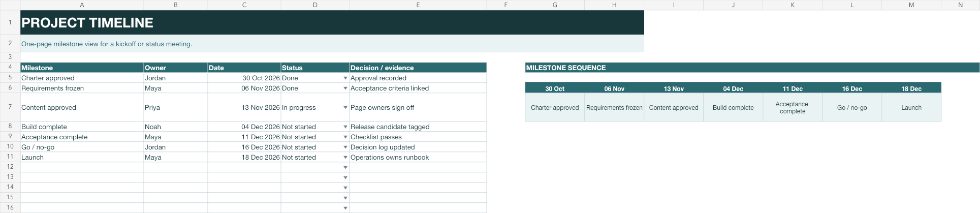Click the Acceptance complete sequence card
This screenshot has height=213, width=980.
coord(793,107)
